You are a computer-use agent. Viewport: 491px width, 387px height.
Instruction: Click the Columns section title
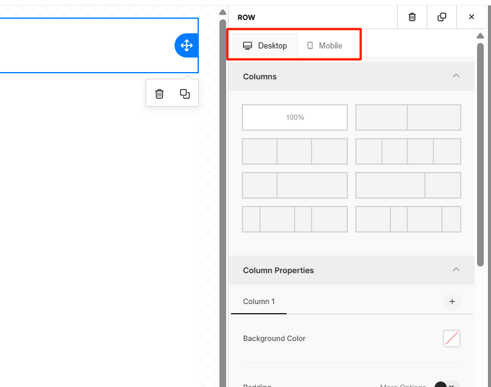(x=260, y=77)
